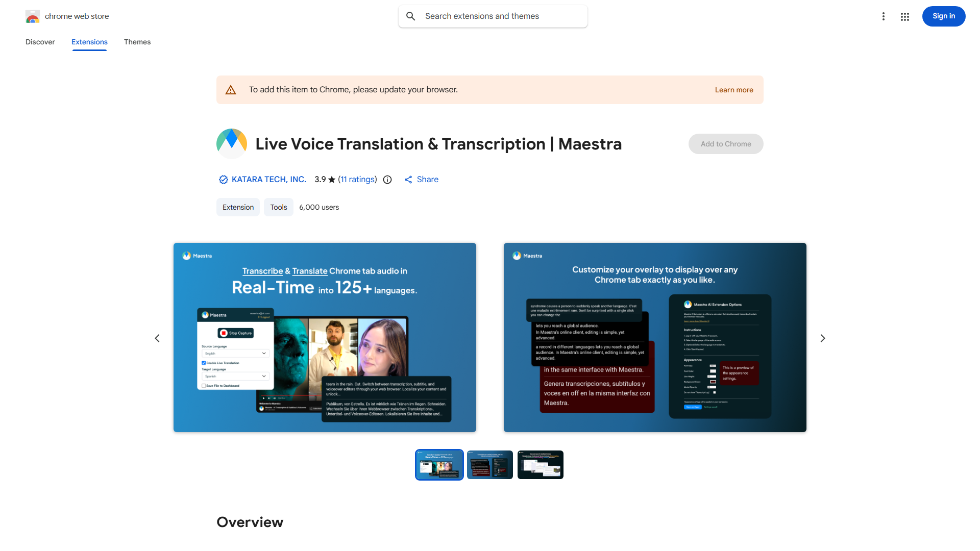Switch to the Discover tab
The image size is (980, 551).
pos(40,42)
